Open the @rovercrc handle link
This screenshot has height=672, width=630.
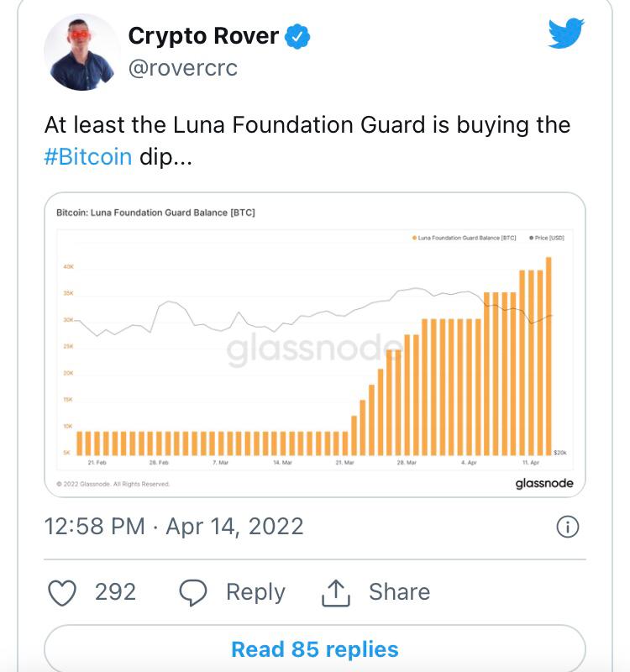[x=183, y=68]
